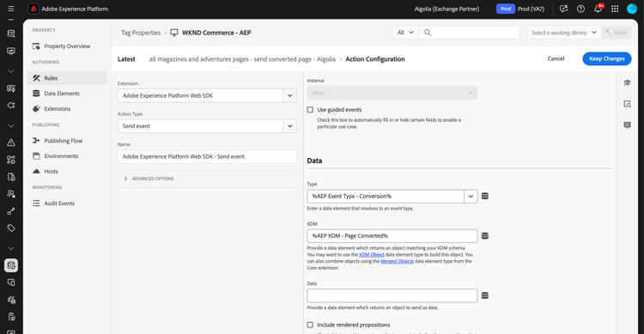Enable Use guided events checkbox
The height and width of the screenshot is (334, 644).
(x=310, y=110)
